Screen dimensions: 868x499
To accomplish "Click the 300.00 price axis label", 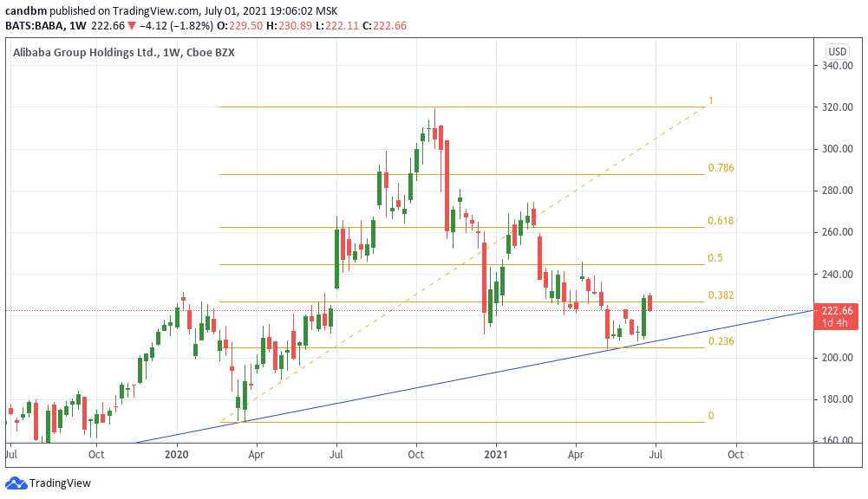I will point(837,149).
